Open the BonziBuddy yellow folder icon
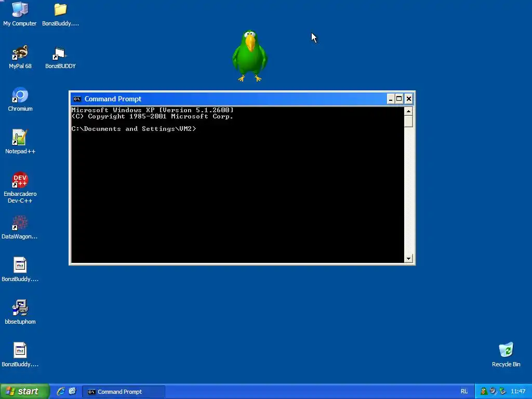Viewport: 532px width, 399px height. pos(60,14)
